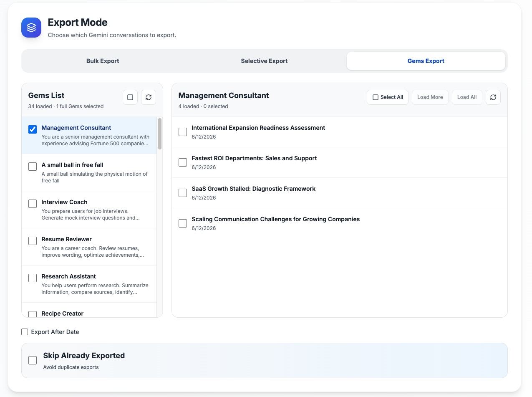Open the Resume Reviewer gem entry
532x397 pixels.
point(89,247)
